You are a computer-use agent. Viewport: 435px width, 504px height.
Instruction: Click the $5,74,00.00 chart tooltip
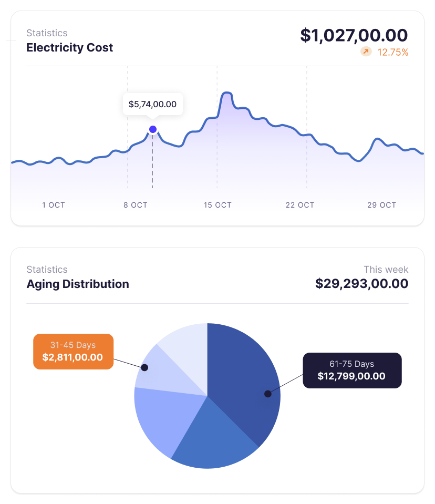pos(152,104)
